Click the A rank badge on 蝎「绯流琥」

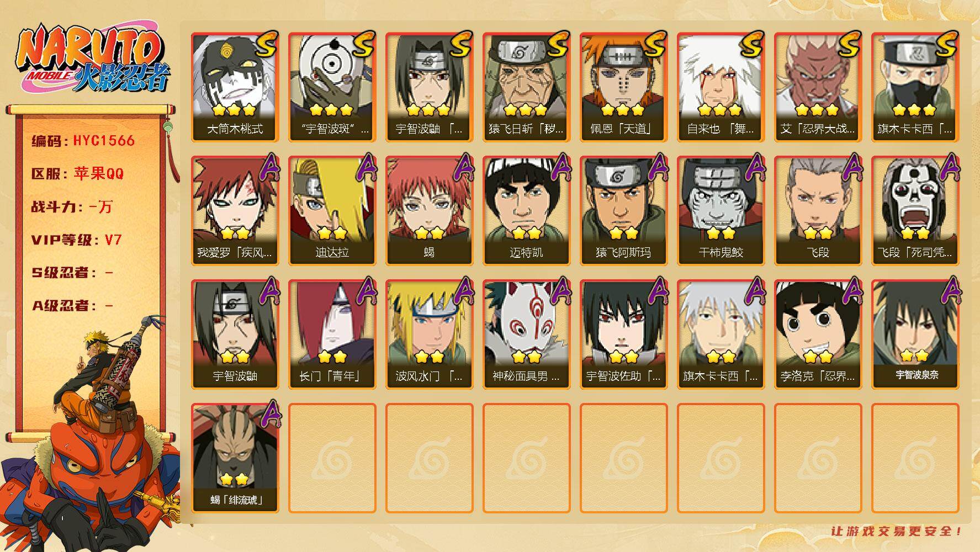[267, 415]
